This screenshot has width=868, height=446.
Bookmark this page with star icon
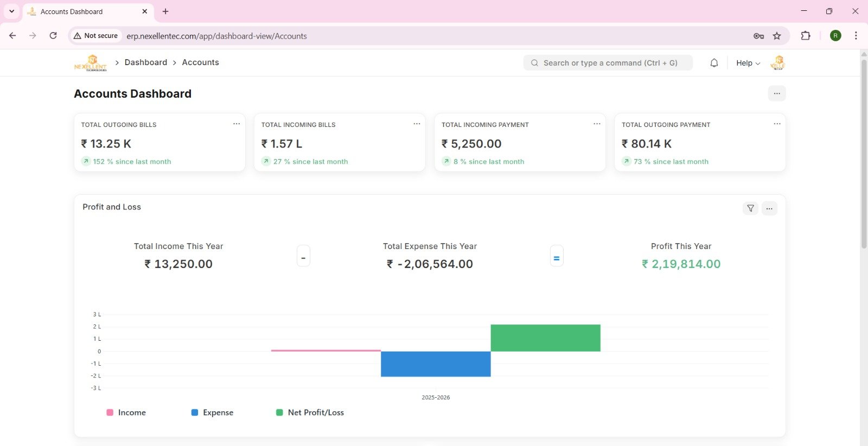click(x=777, y=36)
